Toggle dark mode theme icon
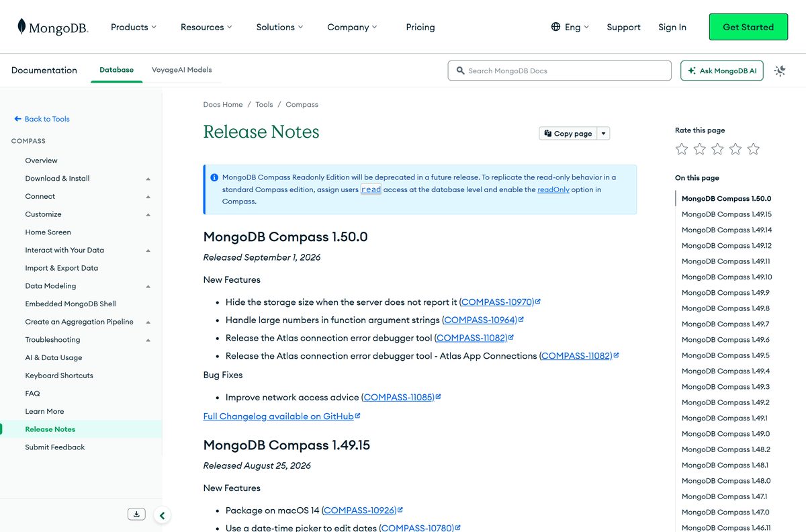The height and width of the screenshot is (532, 806). 780,71
